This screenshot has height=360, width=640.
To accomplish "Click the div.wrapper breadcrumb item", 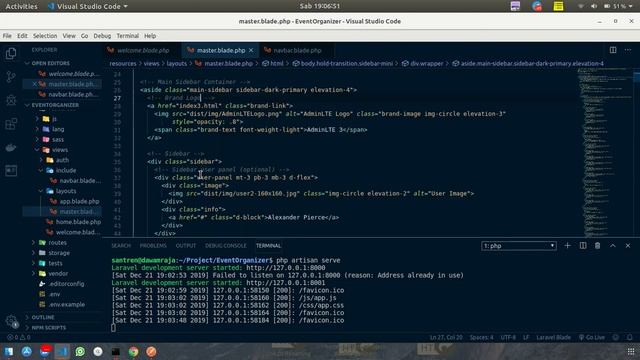I will [x=422, y=64].
